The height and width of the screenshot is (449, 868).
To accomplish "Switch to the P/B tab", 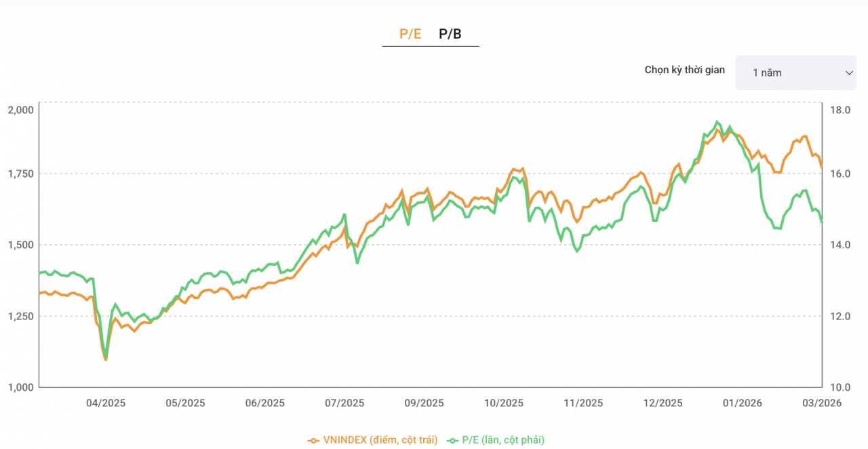I will click(x=449, y=32).
